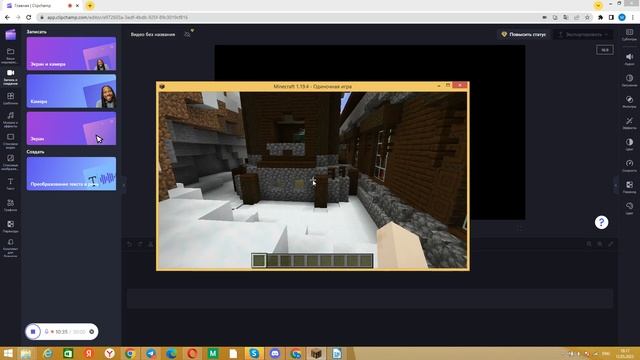This screenshot has height=360, width=640.
Task: Start a Camera recording
Action: tap(71, 91)
